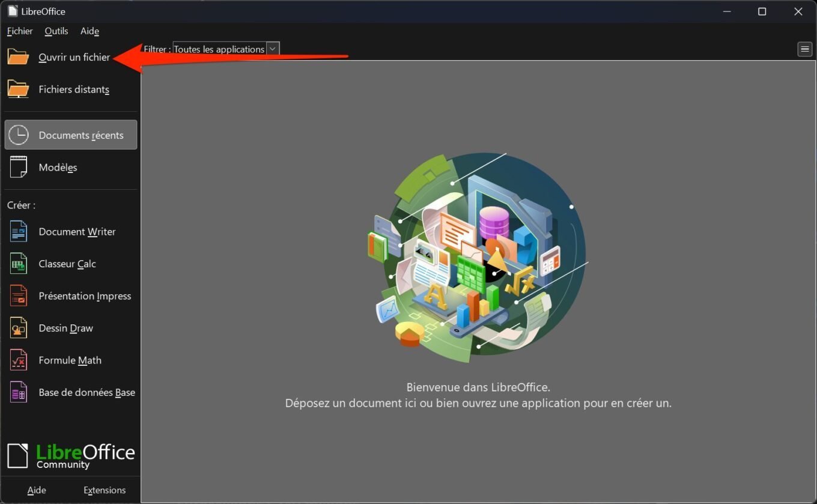This screenshot has height=504, width=817.
Task: Click the Formule Math icon
Action: click(x=19, y=360)
